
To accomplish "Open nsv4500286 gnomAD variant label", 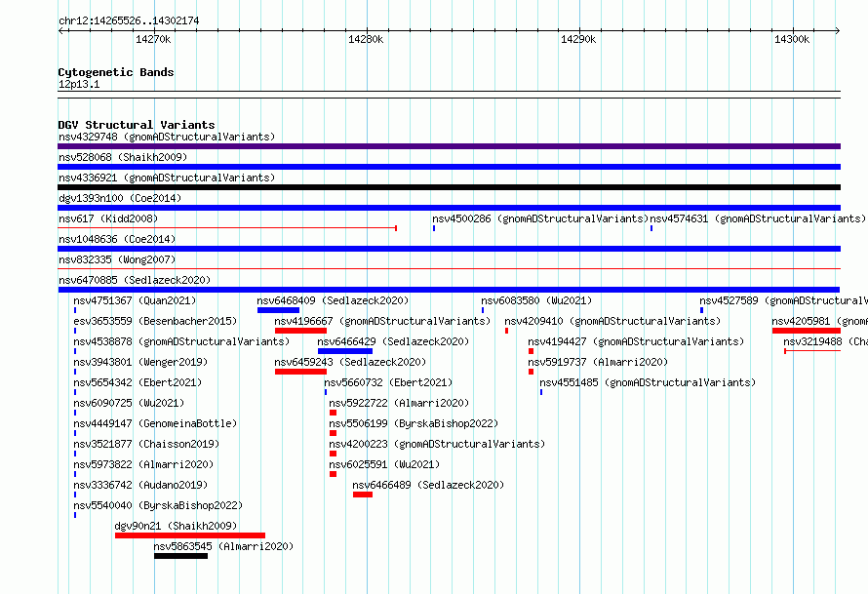I will [540, 218].
